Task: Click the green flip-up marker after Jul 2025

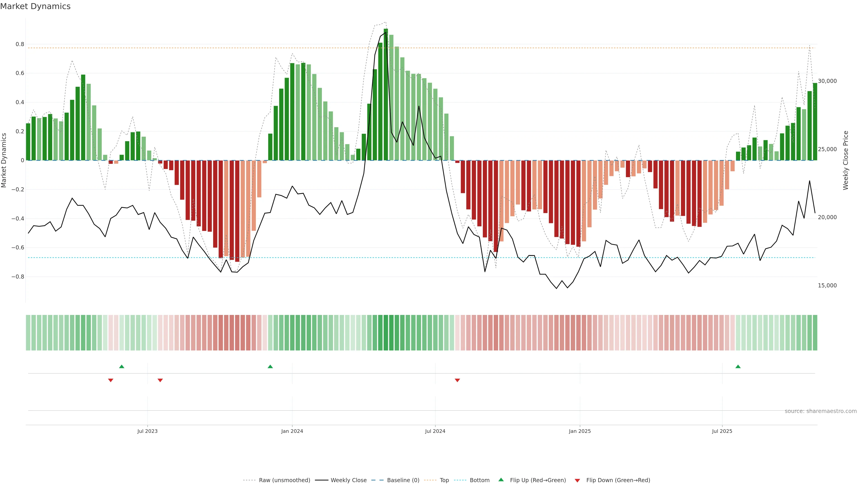Action: (x=738, y=366)
